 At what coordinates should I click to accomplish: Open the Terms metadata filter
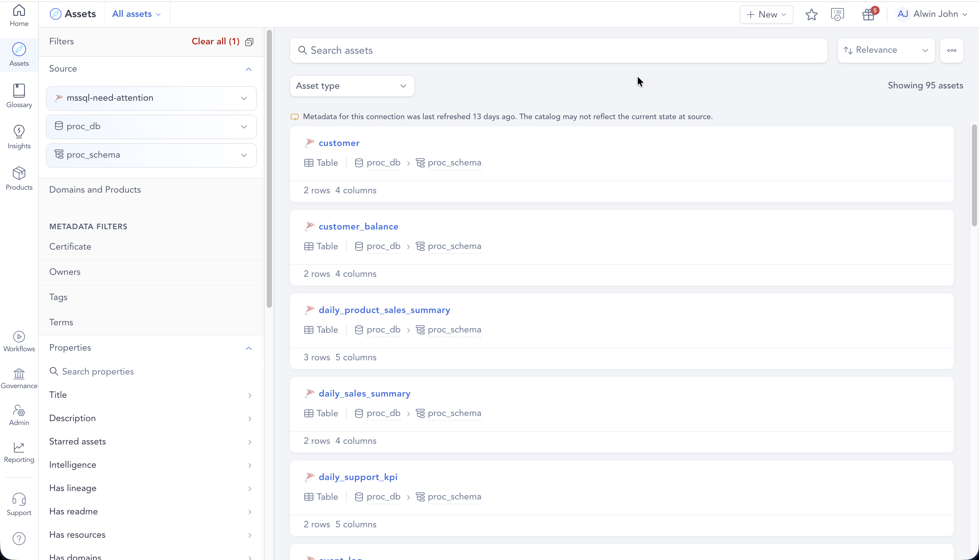click(151, 323)
